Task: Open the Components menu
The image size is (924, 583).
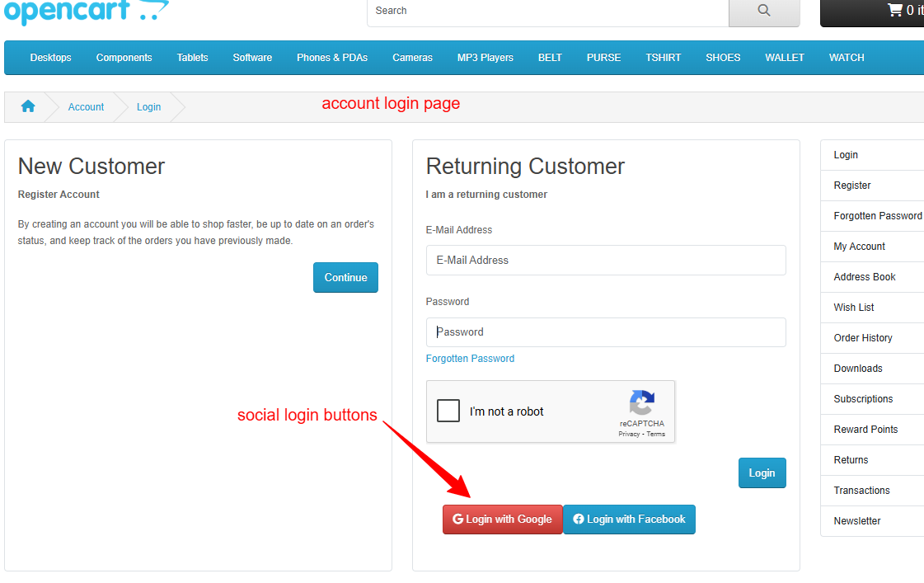Action: 124,58
